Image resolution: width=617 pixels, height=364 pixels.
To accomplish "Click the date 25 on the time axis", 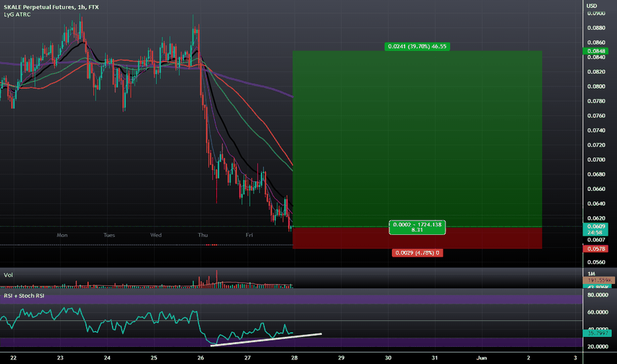I will tap(154, 357).
